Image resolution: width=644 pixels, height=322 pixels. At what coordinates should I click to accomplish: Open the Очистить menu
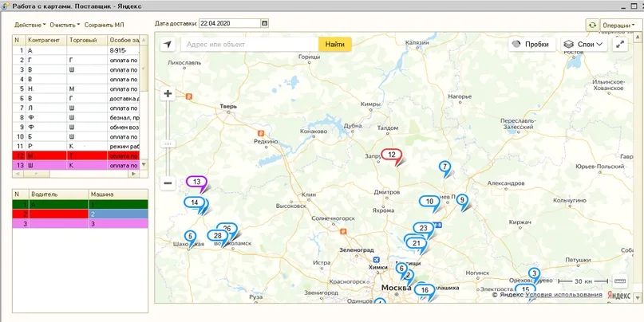point(65,25)
